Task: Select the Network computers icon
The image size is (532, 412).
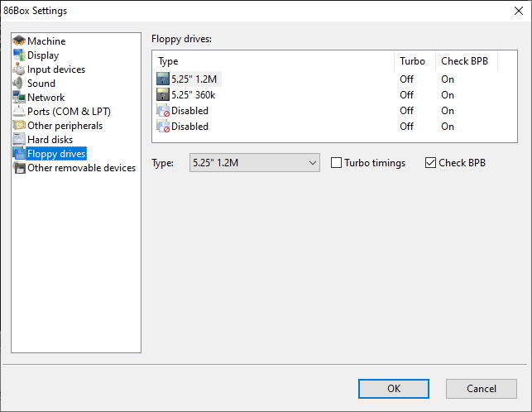Action: point(19,97)
